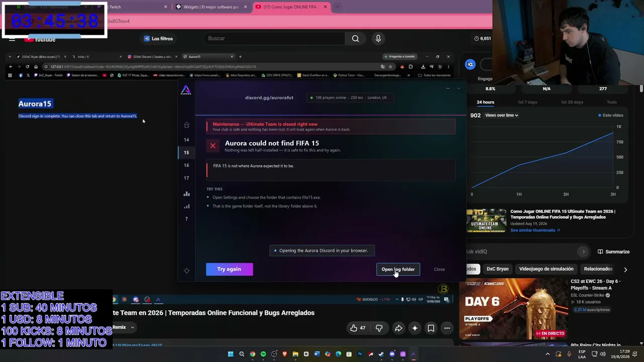Open Los filtros on YouTube
644x362 pixels.
point(158,39)
